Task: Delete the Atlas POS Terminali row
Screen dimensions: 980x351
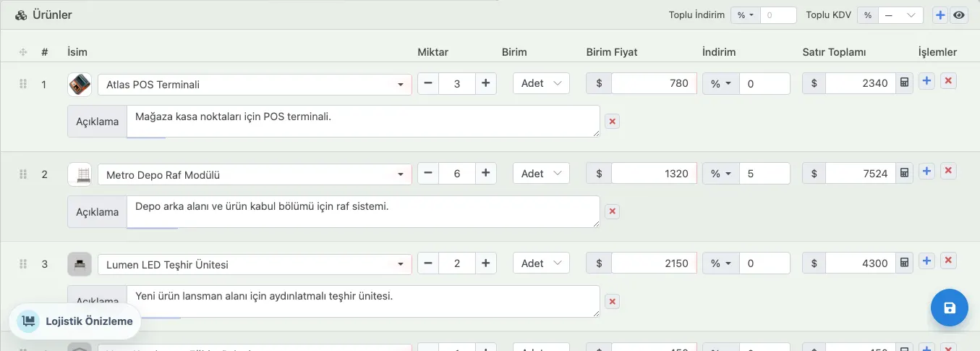Action: pos(949,81)
